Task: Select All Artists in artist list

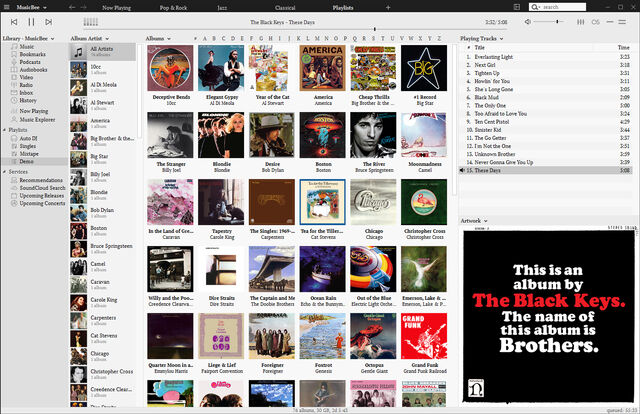Action: pos(103,51)
